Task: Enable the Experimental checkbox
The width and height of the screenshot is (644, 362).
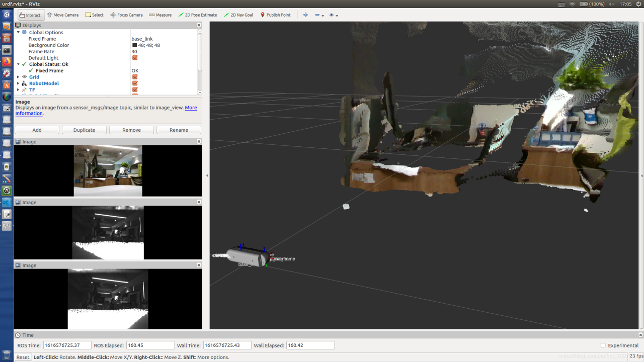Action: pyautogui.click(x=603, y=345)
